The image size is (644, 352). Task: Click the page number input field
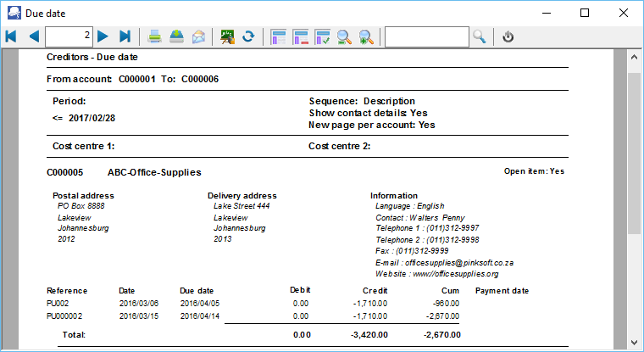coord(69,36)
